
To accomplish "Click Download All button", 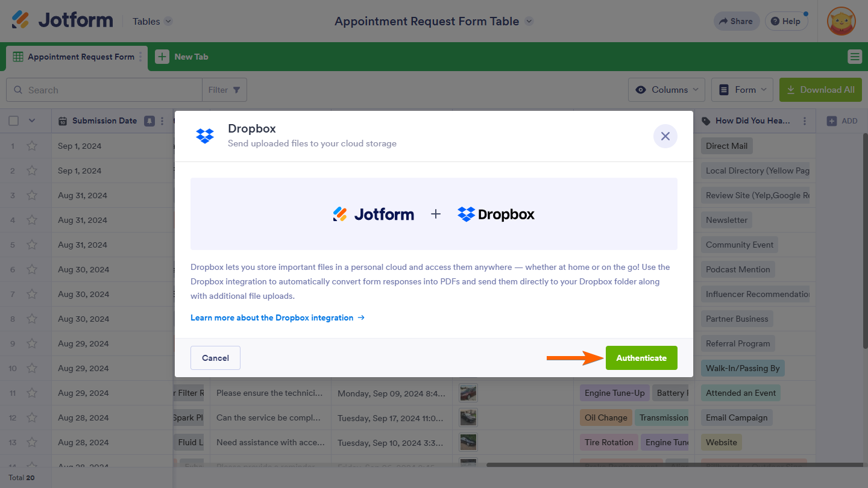I will (x=820, y=90).
